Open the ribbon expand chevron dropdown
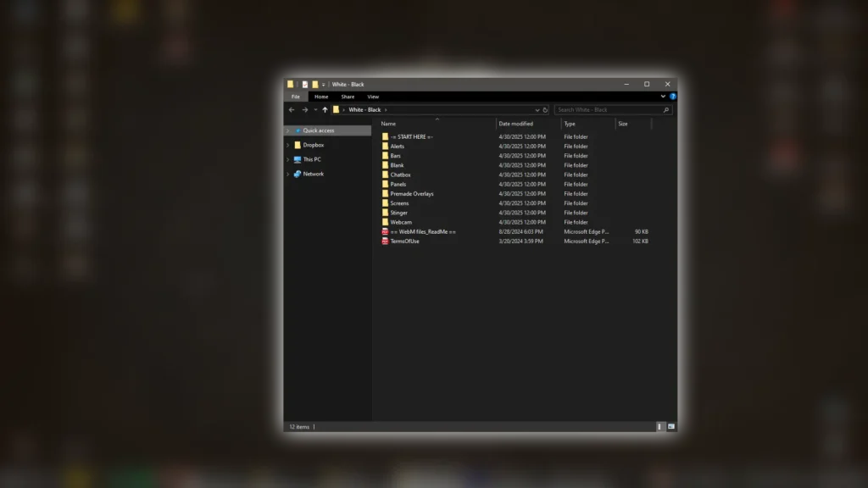868x488 pixels. pyautogui.click(x=665, y=97)
